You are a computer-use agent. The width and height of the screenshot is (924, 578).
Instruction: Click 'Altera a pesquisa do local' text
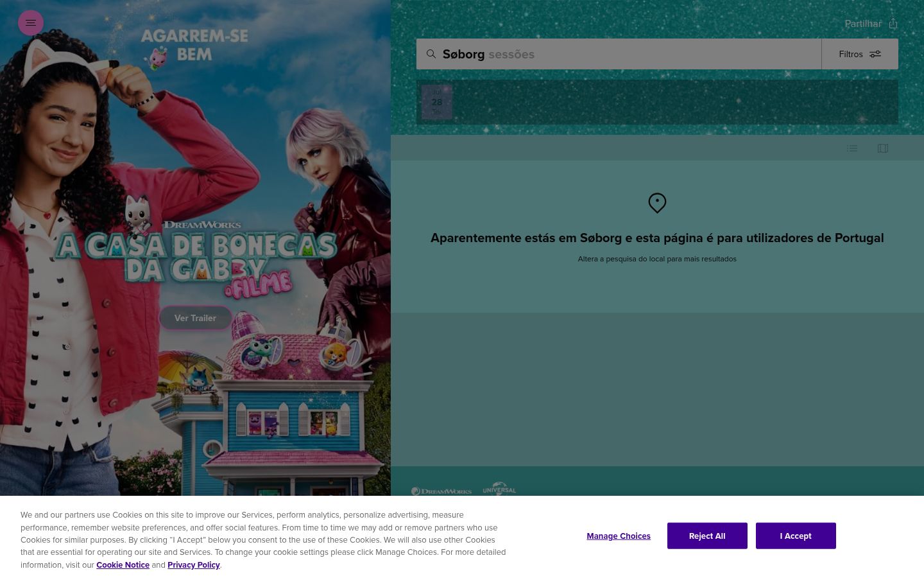tap(657, 259)
